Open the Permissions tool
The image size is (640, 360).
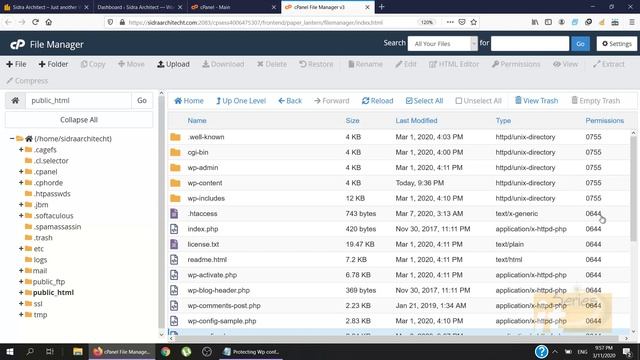coord(516,64)
